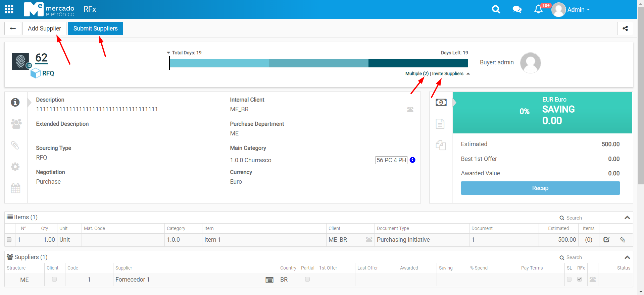
Task: Click the edit icon for Item 1
Action: 606,240
